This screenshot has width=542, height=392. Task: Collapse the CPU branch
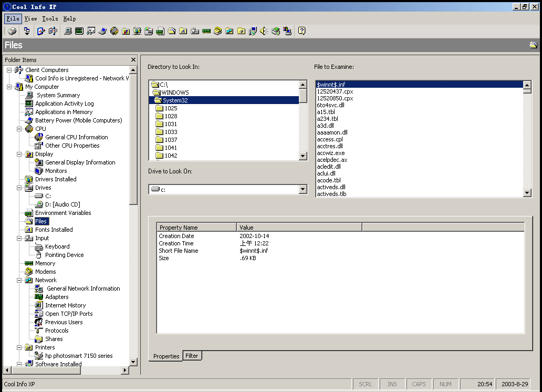(19, 129)
